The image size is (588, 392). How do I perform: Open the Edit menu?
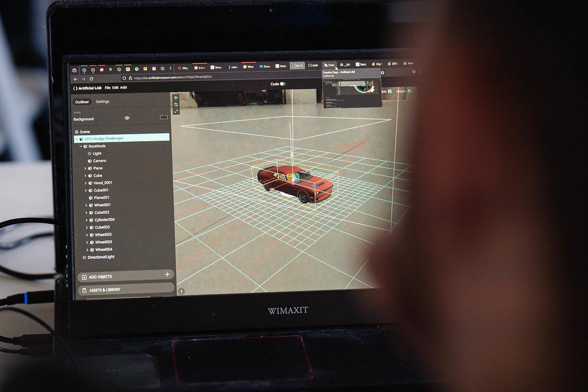click(115, 88)
